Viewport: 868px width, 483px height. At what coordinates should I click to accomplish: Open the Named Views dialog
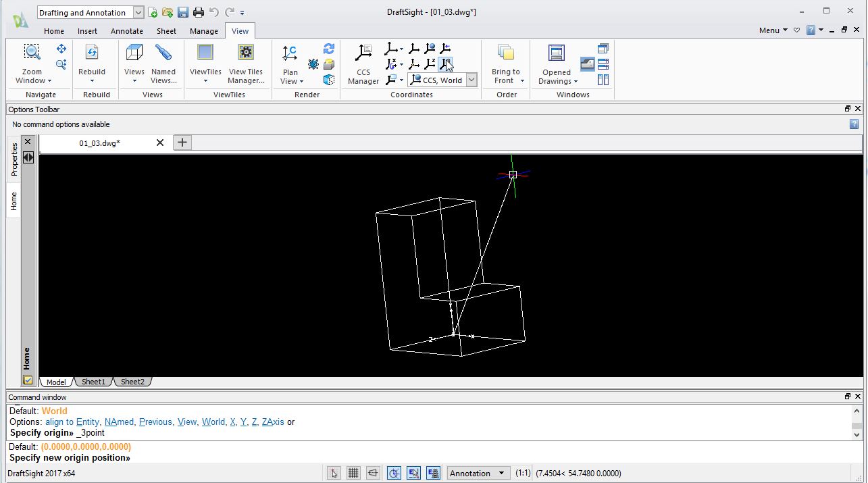(x=163, y=65)
